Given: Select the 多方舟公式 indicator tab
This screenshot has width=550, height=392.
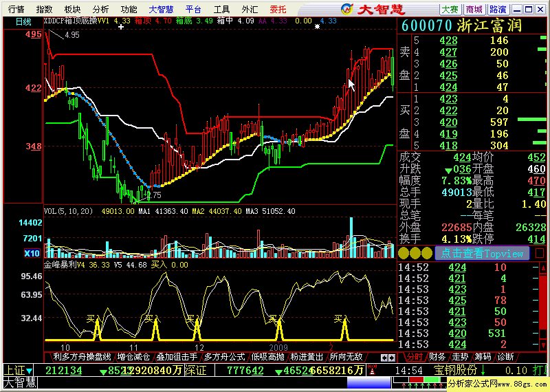Looking at the screenshot, I should [x=225, y=357].
